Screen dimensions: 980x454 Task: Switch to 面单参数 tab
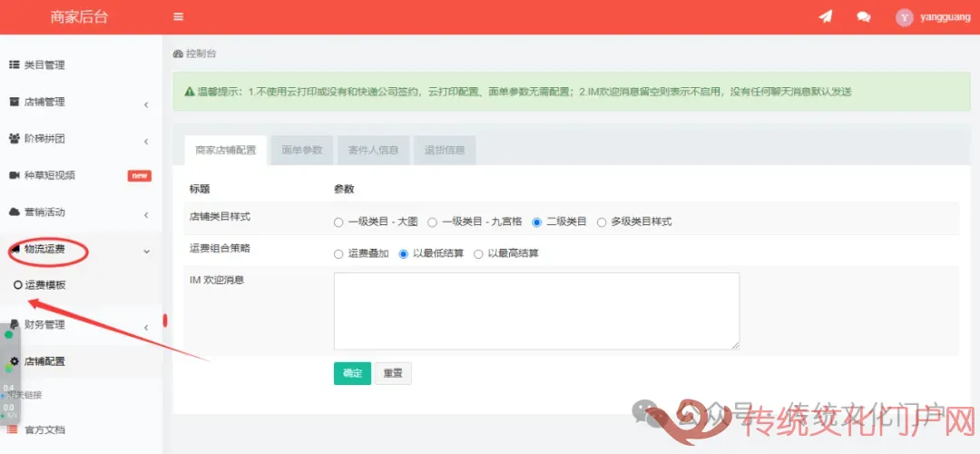coord(302,150)
